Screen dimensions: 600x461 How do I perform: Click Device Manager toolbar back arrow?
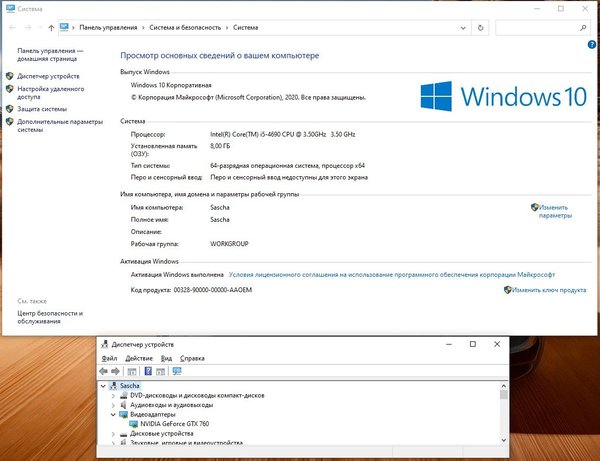coord(103,371)
